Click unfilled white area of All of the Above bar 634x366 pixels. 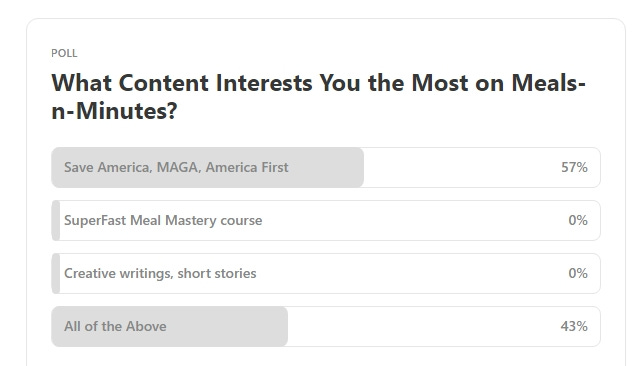pos(423,326)
